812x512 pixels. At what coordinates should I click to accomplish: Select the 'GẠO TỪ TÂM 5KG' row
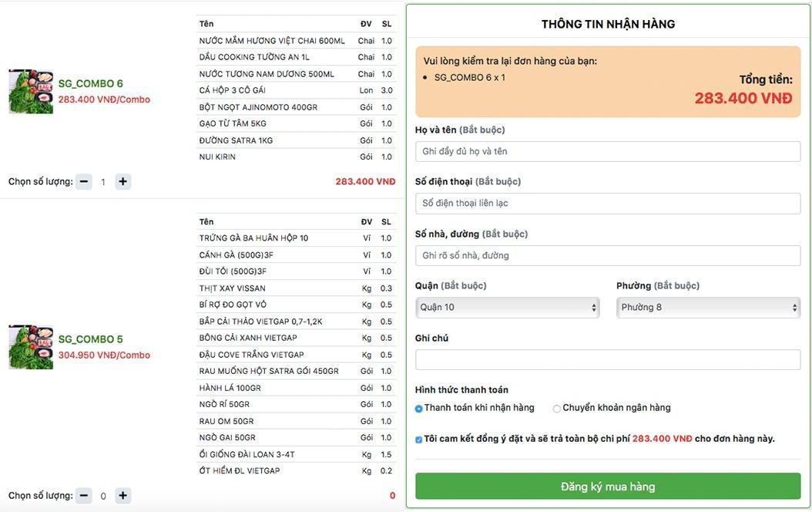click(x=296, y=123)
